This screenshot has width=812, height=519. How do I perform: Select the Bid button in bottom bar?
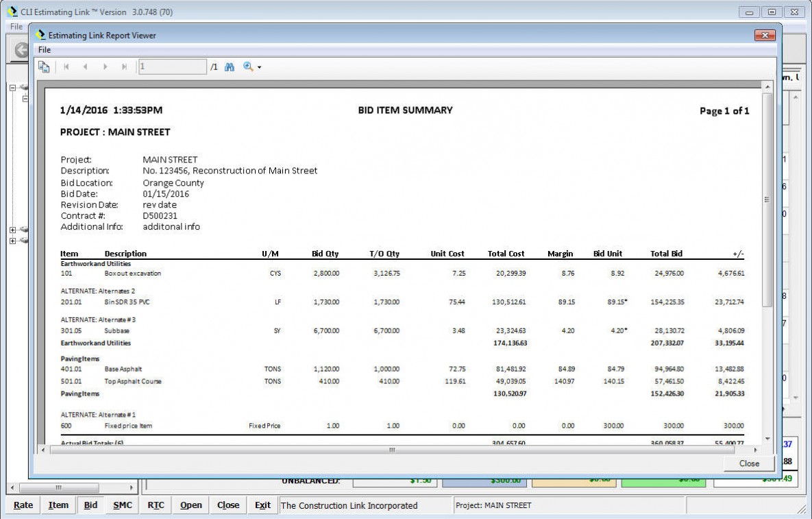(90, 505)
